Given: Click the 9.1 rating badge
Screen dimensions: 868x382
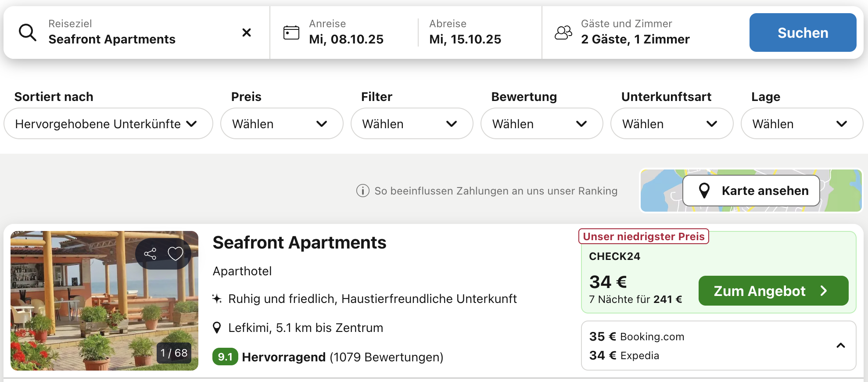Looking at the screenshot, I should click(x=225, y=357).
